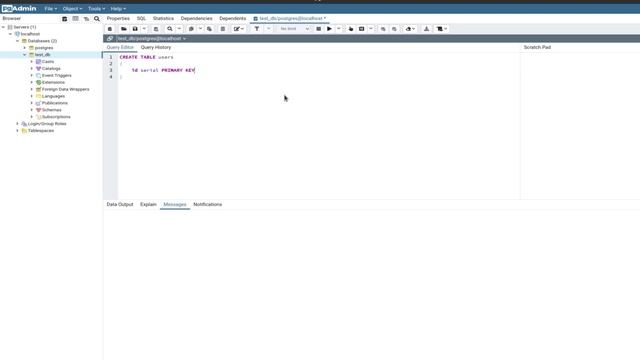Click the Filter funnel icon
640x360 pixels.
point(257,29)
